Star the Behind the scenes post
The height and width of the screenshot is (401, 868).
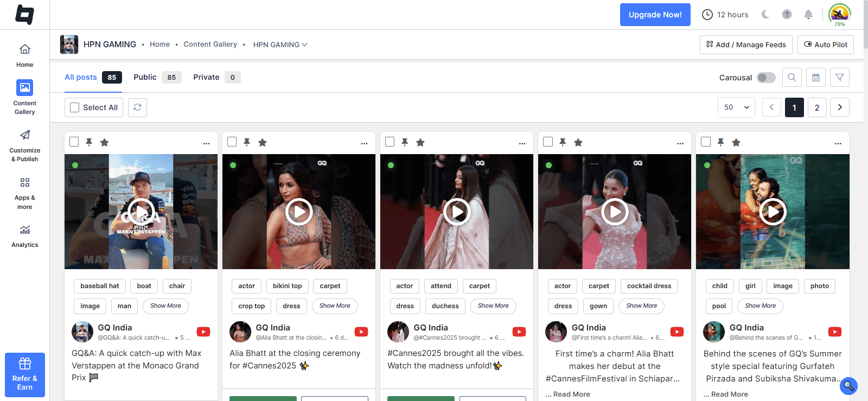coord(736,142)
